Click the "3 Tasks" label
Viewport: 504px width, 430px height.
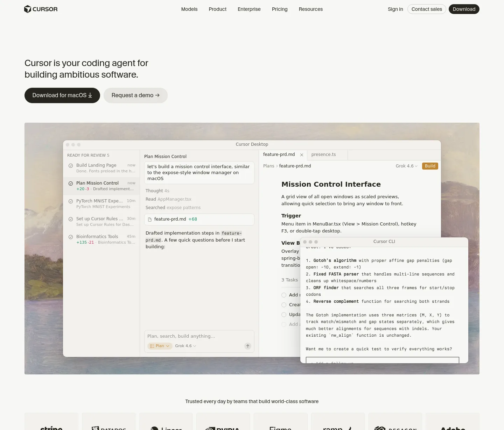tap(290, 280)
